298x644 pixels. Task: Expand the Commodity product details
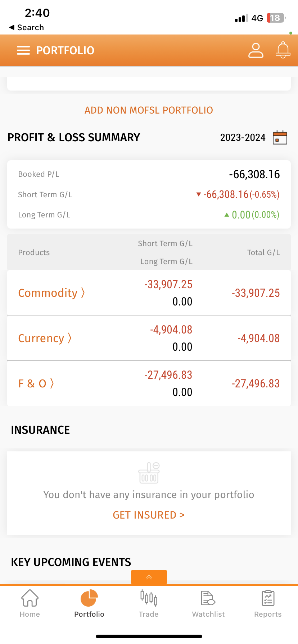[x=51, y=293]
